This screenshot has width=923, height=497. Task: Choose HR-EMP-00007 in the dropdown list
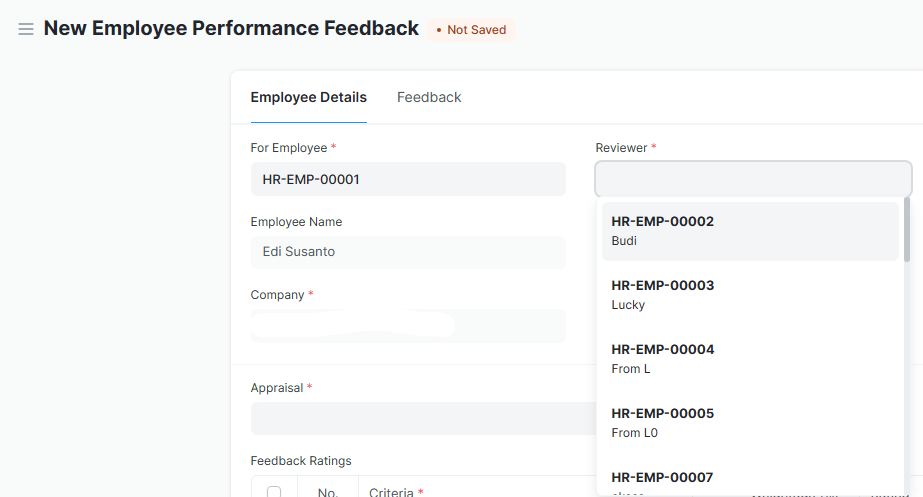(x=750, y=480)
